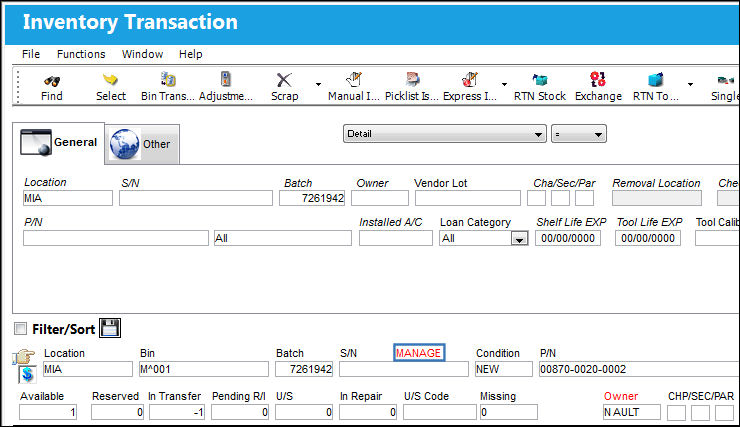Click the Tool Life EXP date field
The width and height of the screenshot is (740, 427).
click(x=648, y=238)
